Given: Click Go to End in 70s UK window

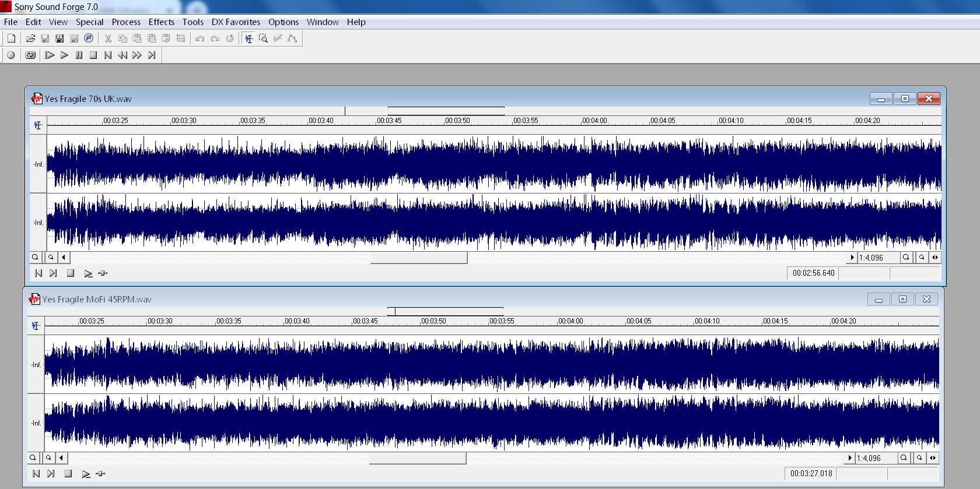Looking at the screenshot, I should click(x=53, y=273).
